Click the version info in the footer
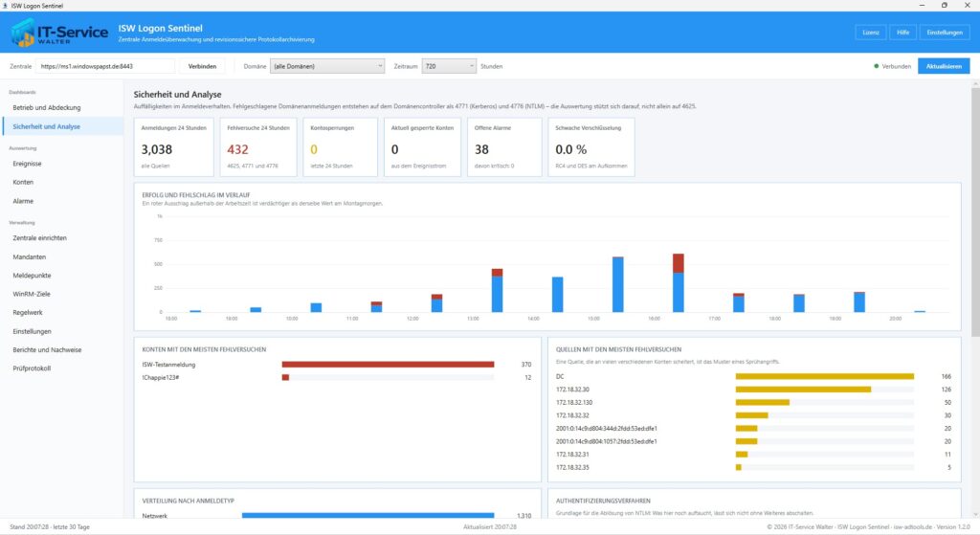980x535 pixels. click(x=952, y=527)
